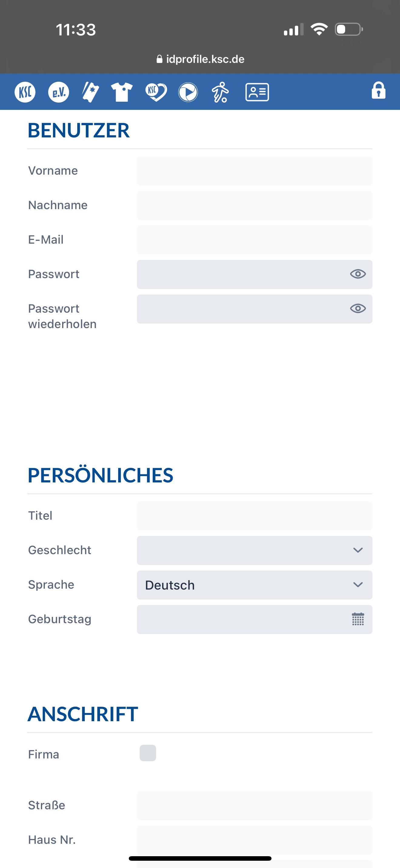This screenshot has width=400, height=868.
Task: Open the jersey fan shop icon
Action: 122,92
